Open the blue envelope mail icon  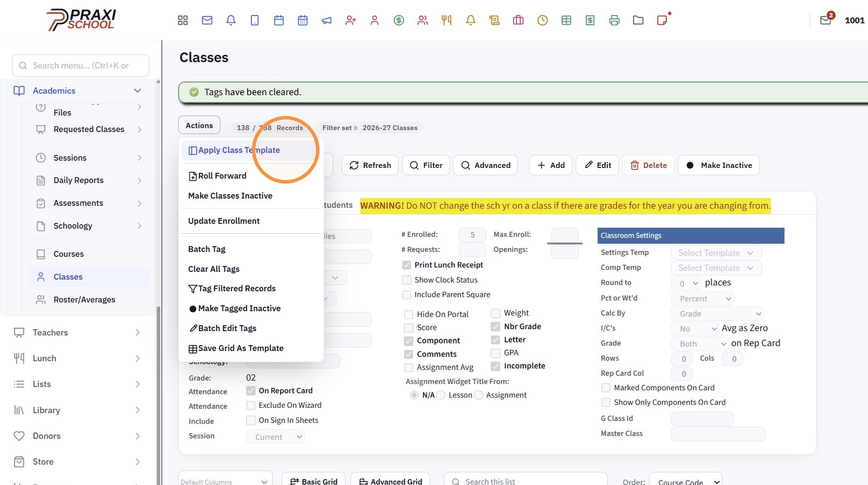point(207,20)
